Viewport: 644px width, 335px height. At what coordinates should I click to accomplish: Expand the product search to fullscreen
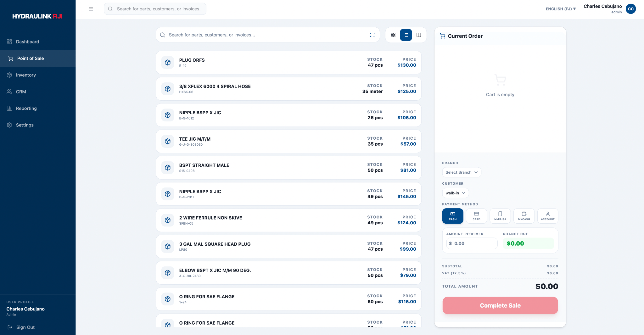click(x=372, y=35)
